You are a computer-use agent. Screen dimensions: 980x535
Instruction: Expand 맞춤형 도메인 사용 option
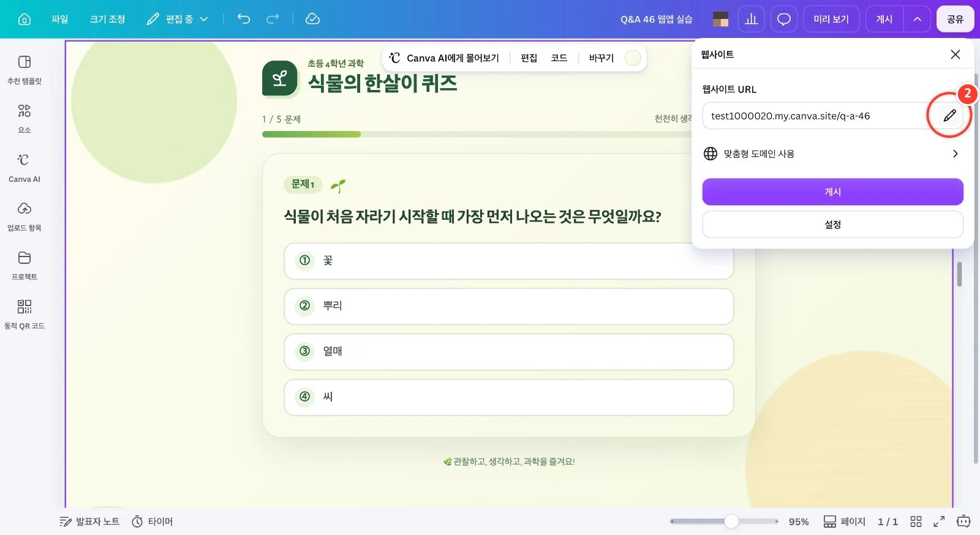832,154
